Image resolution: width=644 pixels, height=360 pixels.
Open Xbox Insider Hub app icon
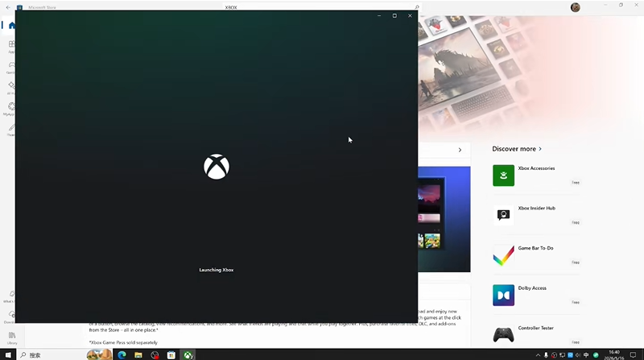(503, 215)
